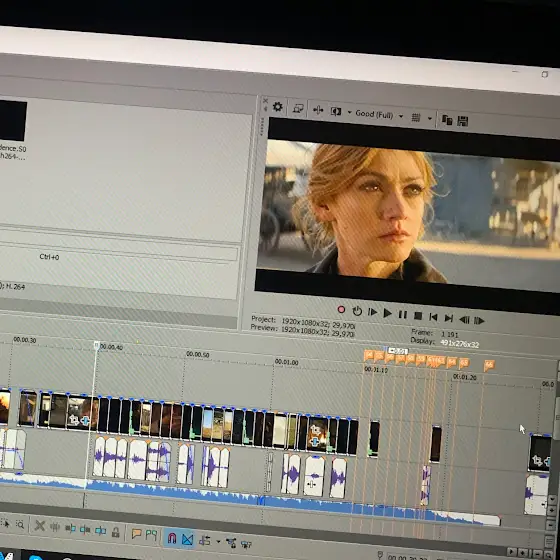Open Project Video Properties gear icon
560x560 pixels.
[x=278, y=107]
